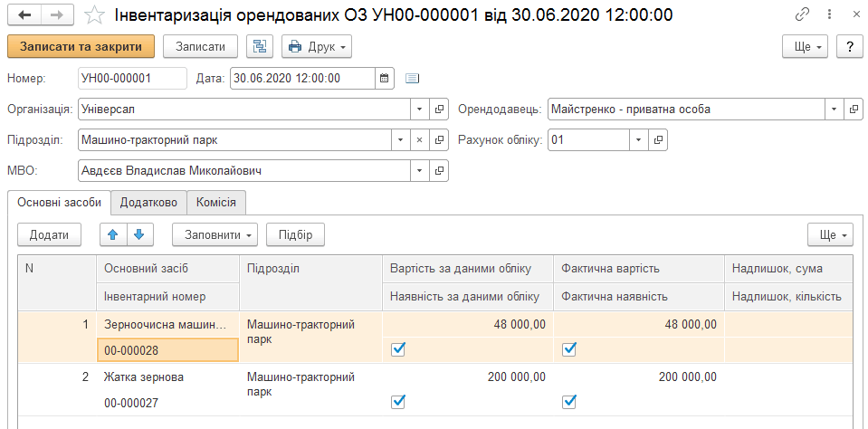Open Рахунок обліку record with open icon
This screenshot has height=429, width=868.
point(658,140)
